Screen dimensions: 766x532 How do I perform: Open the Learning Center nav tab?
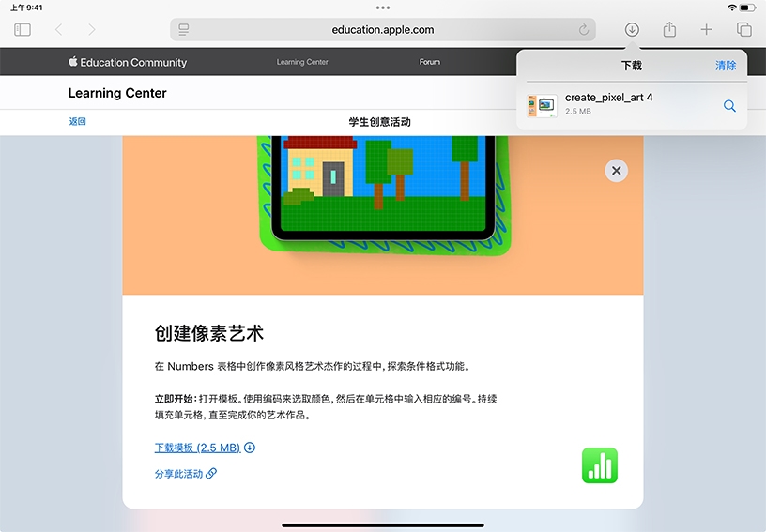[x=302, y=62]
